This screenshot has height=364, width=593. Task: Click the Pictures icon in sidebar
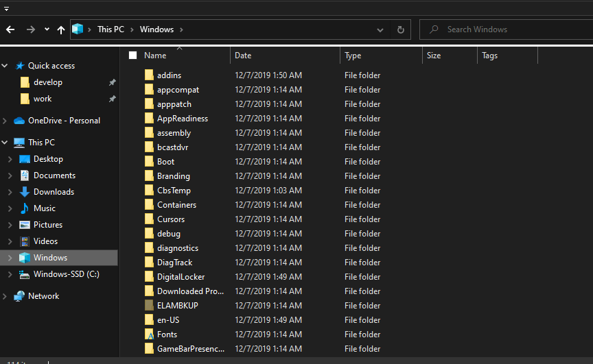(x=25, y=225)
